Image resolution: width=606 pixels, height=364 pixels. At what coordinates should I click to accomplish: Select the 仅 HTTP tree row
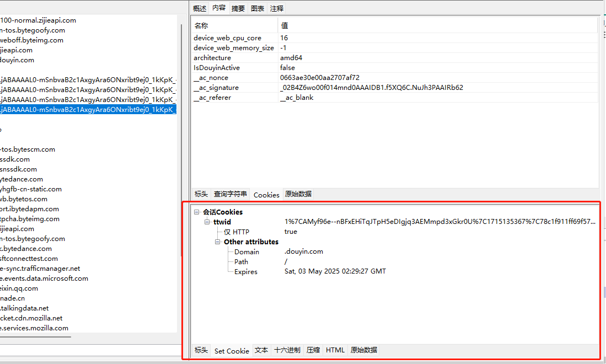click(x=237, y=232)
